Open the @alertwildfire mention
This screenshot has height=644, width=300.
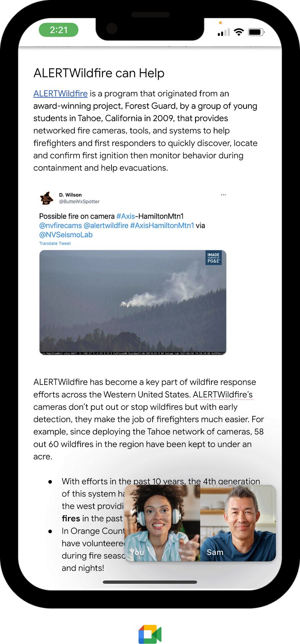coord(106,225)
